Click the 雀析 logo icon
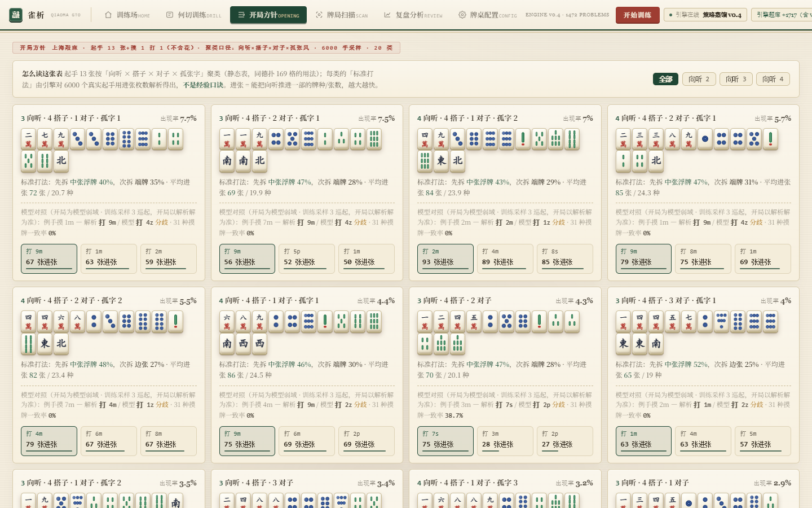 (16, 15)
